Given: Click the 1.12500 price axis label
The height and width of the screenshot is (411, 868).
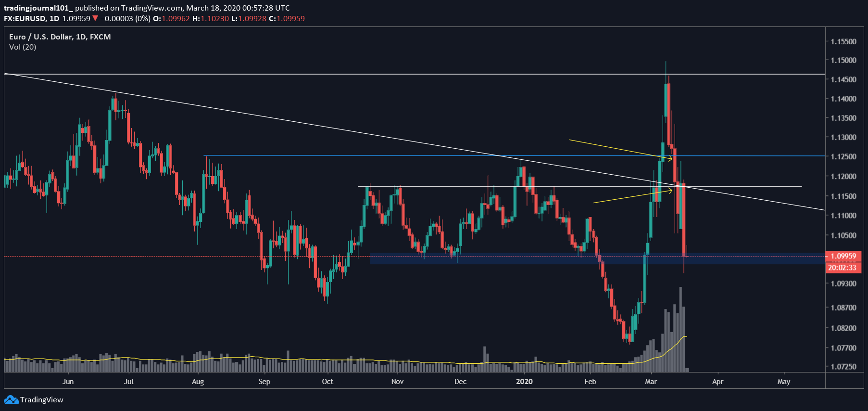Looking at the screenshot, I should pyautogui.click(x=843, y=156).
